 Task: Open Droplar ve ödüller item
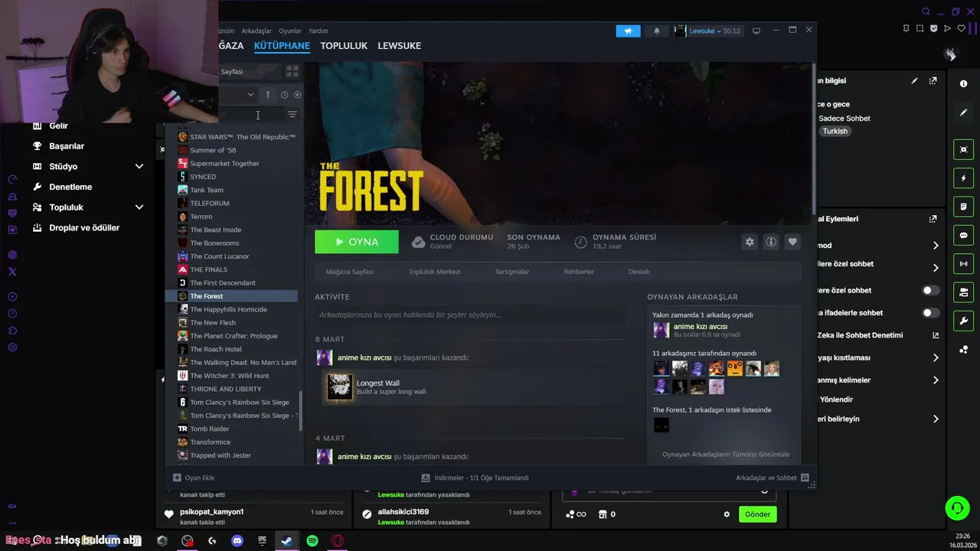(84, 228)
